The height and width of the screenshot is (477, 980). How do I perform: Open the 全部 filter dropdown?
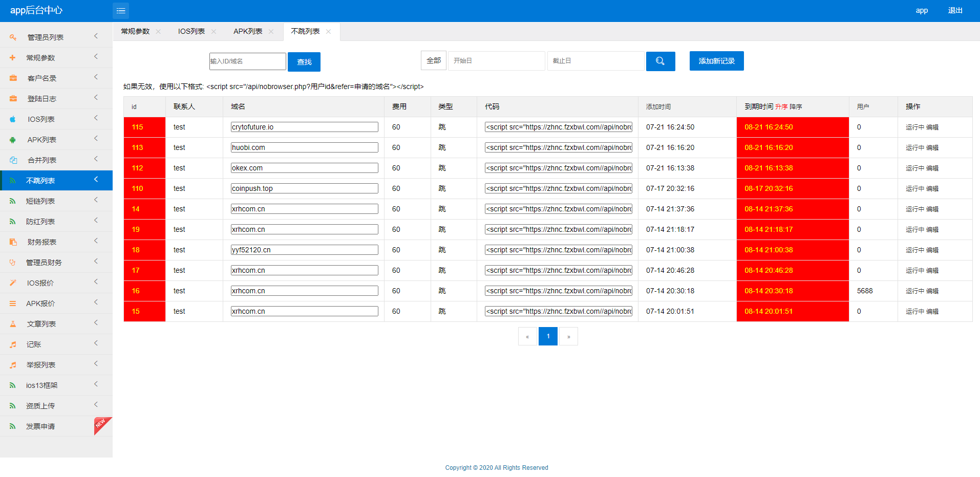pos(433,60)
